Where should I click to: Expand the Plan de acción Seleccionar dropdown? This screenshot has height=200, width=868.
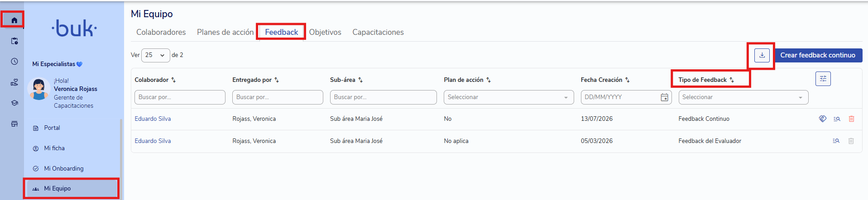pyautogui.click(x=508, y=97)
